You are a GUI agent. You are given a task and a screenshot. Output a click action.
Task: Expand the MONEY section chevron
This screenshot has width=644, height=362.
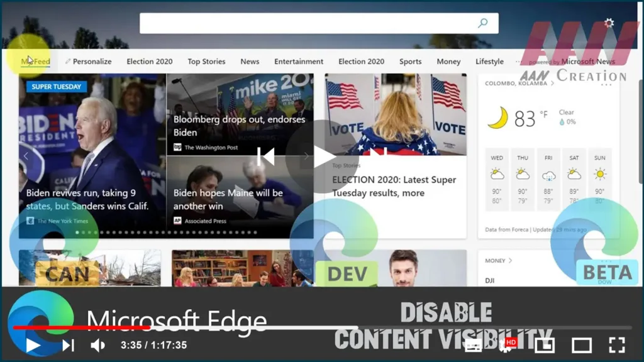510,260
